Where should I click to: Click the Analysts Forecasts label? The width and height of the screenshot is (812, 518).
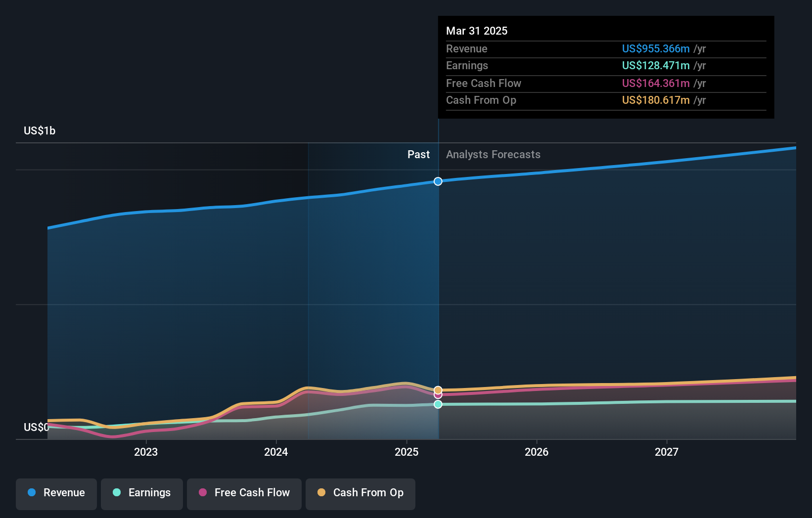tap(493, 154)
